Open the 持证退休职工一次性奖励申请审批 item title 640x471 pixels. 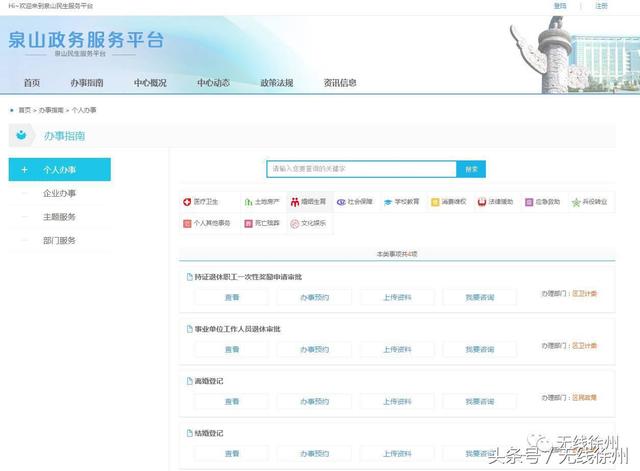[x=248, y=277]
